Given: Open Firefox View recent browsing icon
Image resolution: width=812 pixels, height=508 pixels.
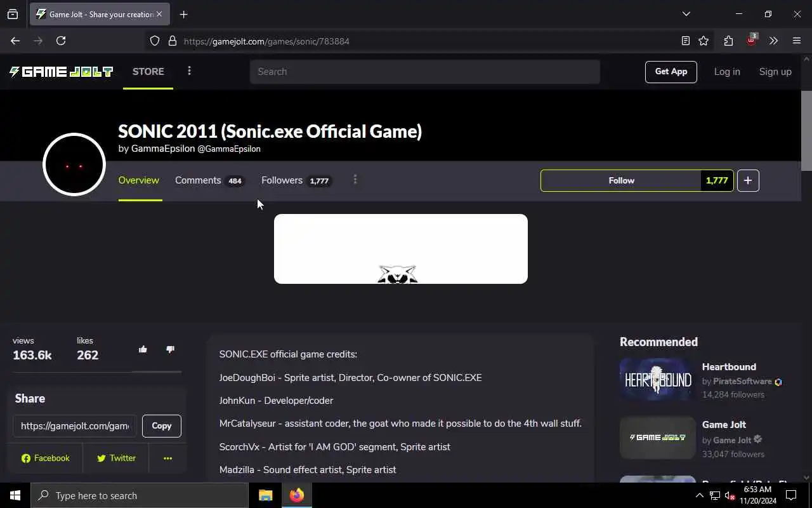Looking at the screenshot, I should tap(13, 14).
